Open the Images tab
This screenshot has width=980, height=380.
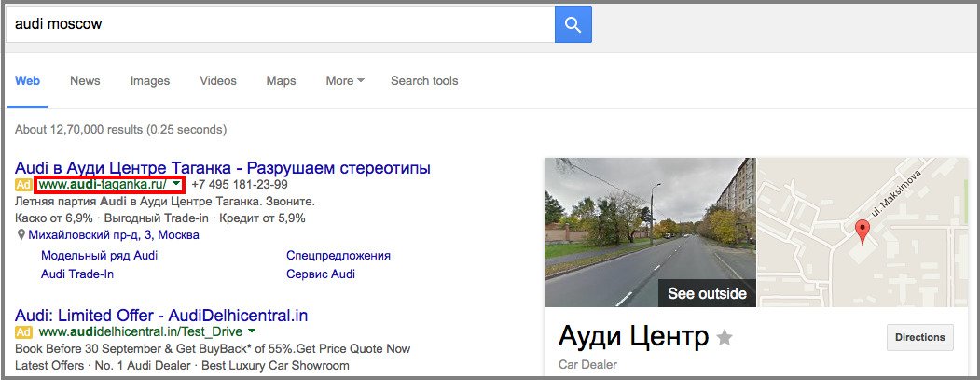point(150,80)
